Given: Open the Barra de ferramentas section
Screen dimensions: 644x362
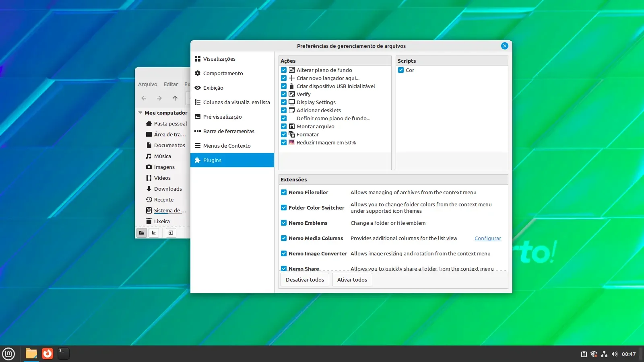Looking at the screenshot, I should tap(232, 131).
